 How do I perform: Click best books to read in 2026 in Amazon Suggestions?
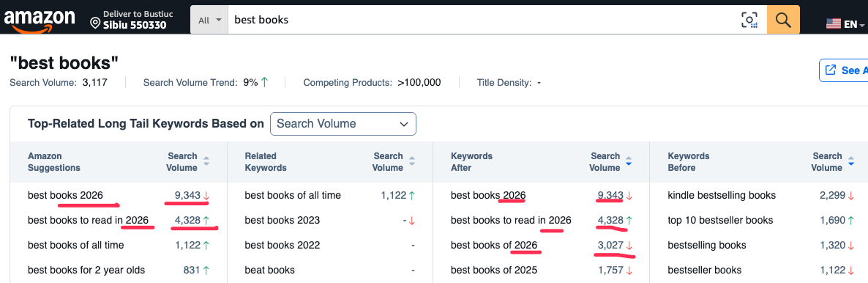point(88,220)
